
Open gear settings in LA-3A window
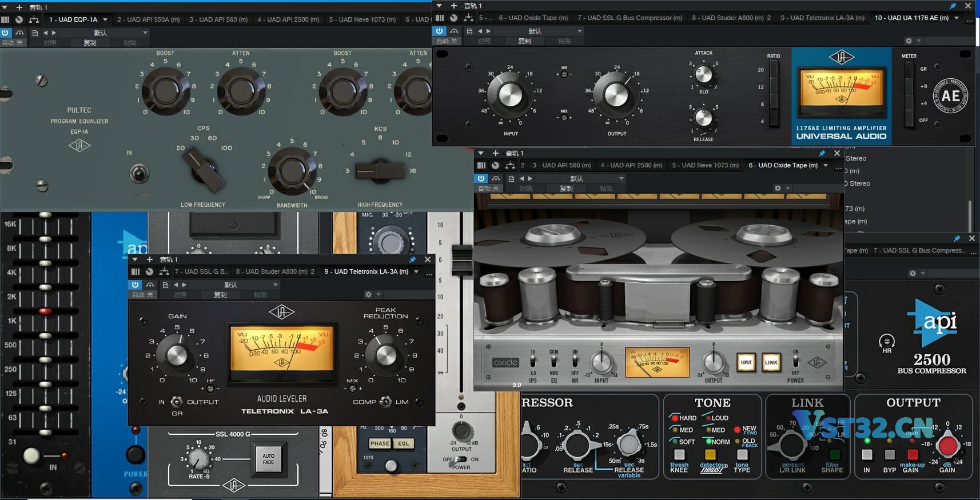pos(368,294)
